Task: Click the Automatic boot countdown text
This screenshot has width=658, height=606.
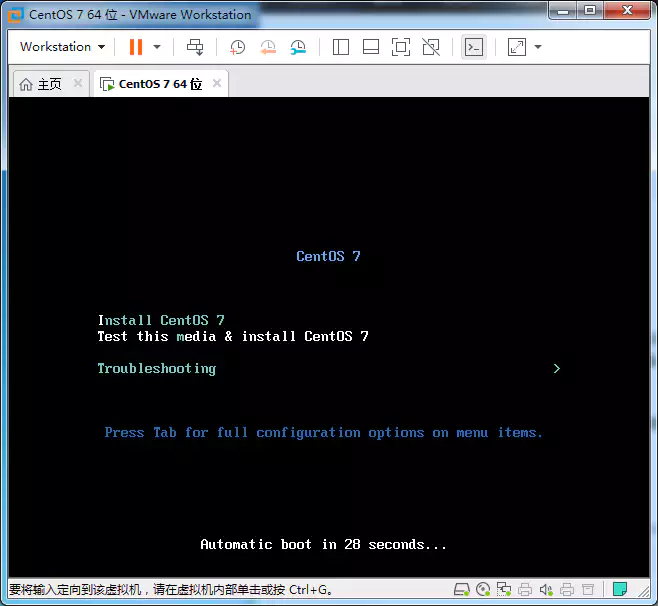Action: 323,544
